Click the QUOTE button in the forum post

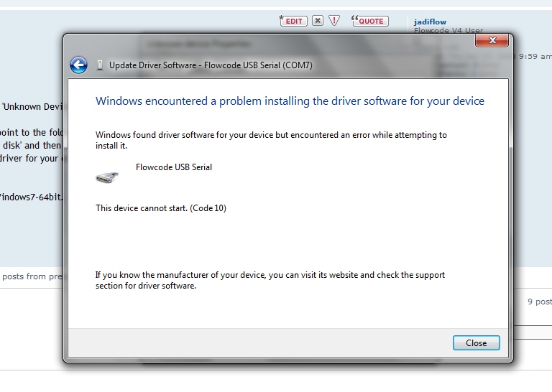pos(369,21)
